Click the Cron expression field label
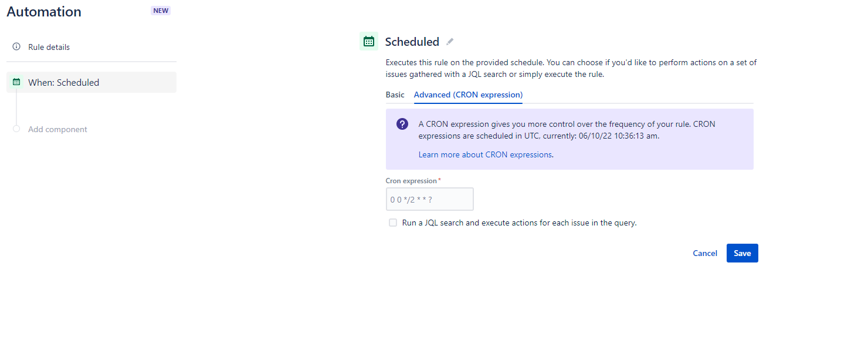 click(x=411, y=181)
